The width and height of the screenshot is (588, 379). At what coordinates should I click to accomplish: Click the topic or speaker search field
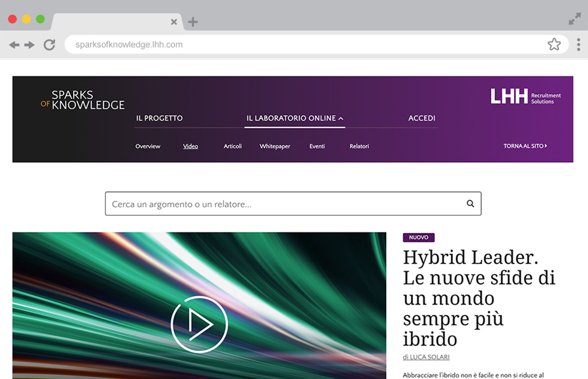point(293,203)
